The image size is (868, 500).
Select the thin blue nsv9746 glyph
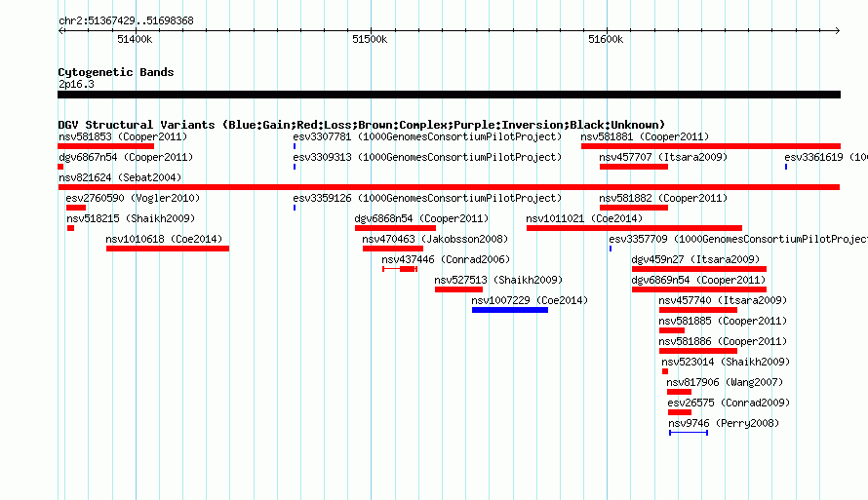pos(689,433)
